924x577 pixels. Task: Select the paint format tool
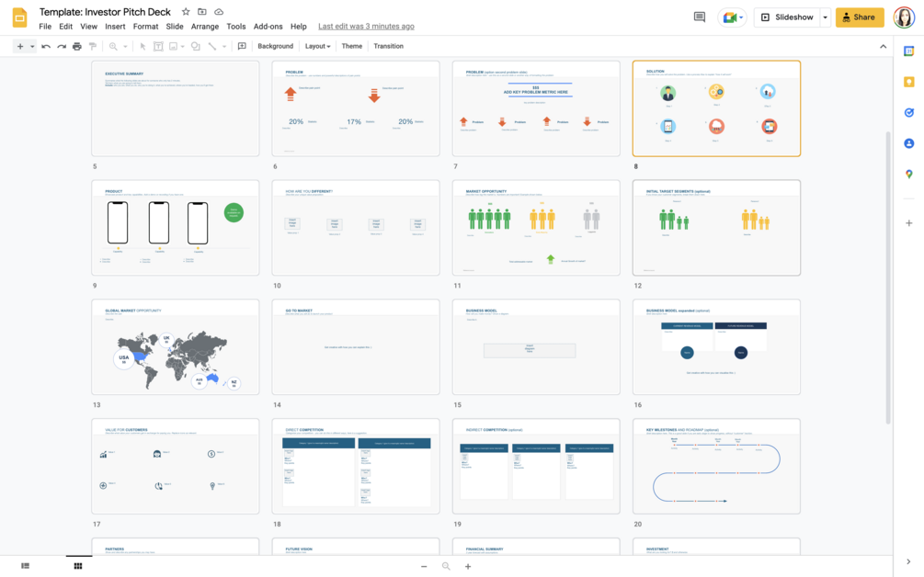pos(93,46)
